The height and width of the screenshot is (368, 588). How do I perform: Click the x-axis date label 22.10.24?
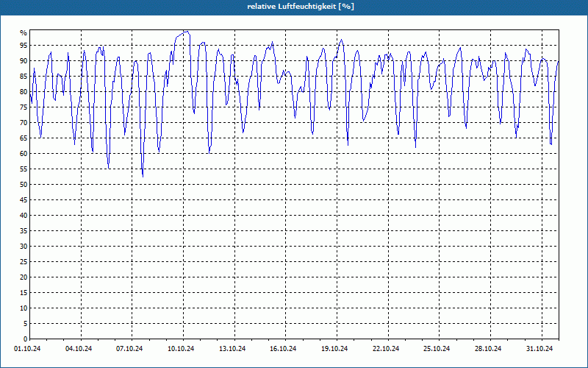[x=386, y=349]
